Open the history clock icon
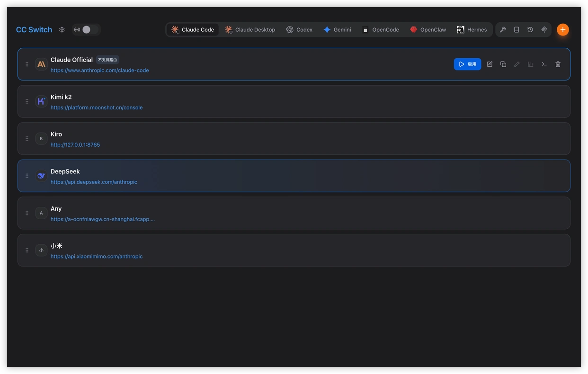The height and width of the screenshot is (374, 588). (530, 29)
